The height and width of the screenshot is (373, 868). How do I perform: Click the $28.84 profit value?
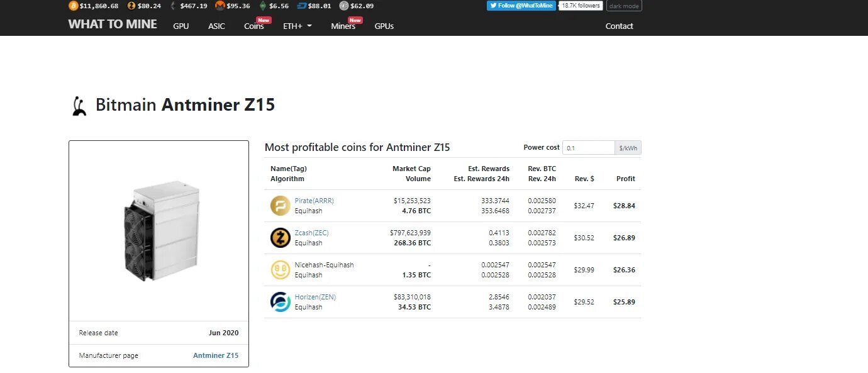pos(624,206)
